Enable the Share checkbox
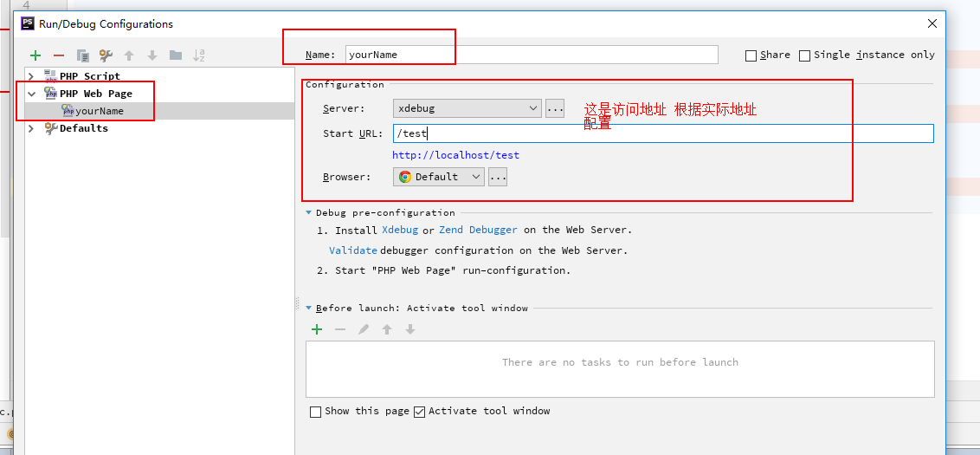 (x=751, y=55)
